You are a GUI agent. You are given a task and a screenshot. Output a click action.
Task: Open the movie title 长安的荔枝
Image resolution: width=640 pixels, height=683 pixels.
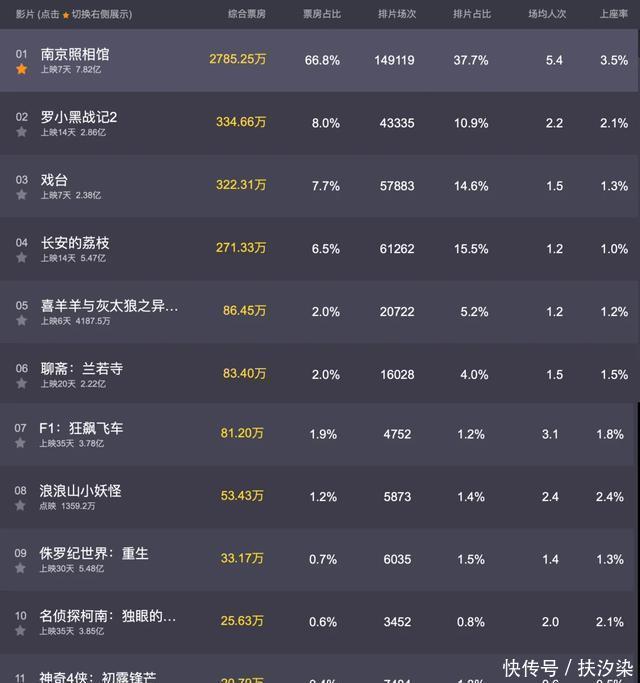point(75,243)
